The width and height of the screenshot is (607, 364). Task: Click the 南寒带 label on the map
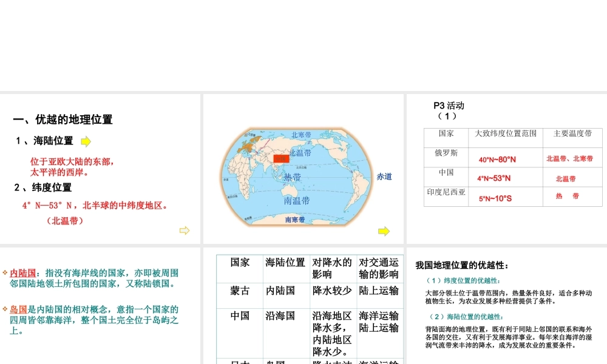(x=295, y=220)
